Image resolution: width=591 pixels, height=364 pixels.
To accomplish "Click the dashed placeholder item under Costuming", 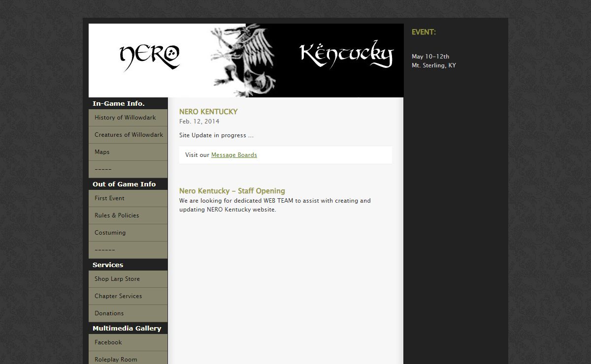I will click(128, 250).
